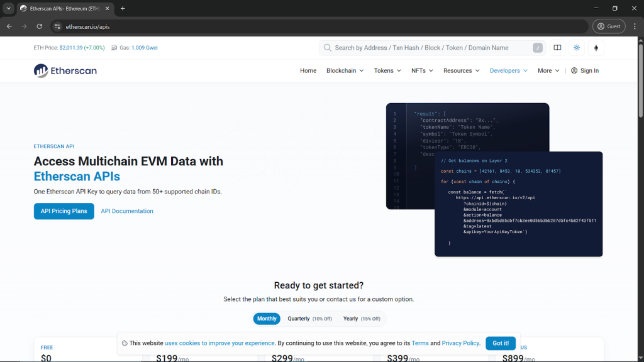Click the slash shortcut icon in search bar
The image size is (644, 362).
538,48
